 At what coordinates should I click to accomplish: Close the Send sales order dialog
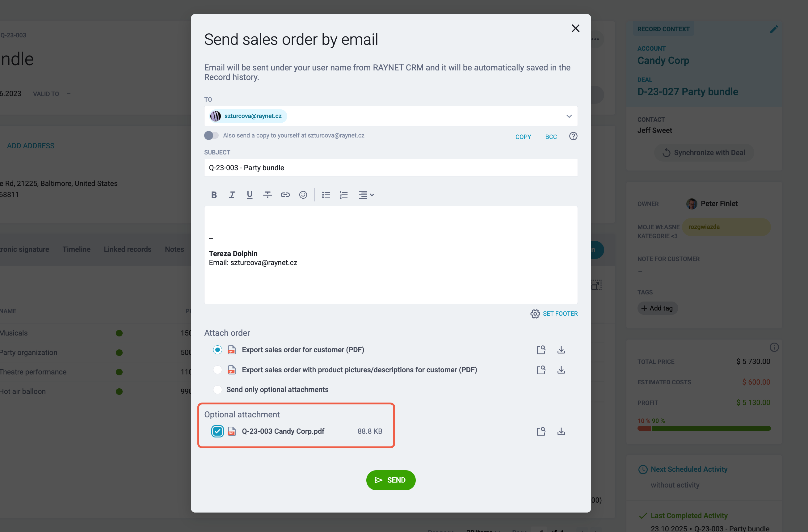pos(575,28)
